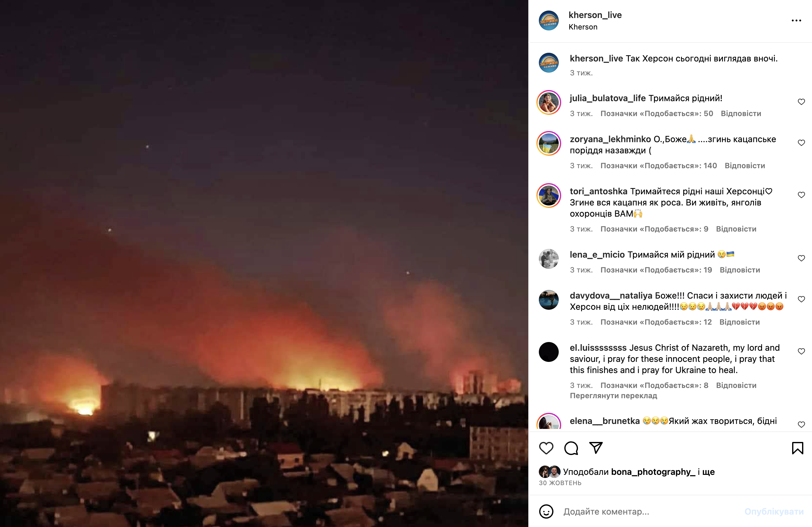Open the comment bubble icon
This screenshot has width=812, height=527.
pos(571,448)
